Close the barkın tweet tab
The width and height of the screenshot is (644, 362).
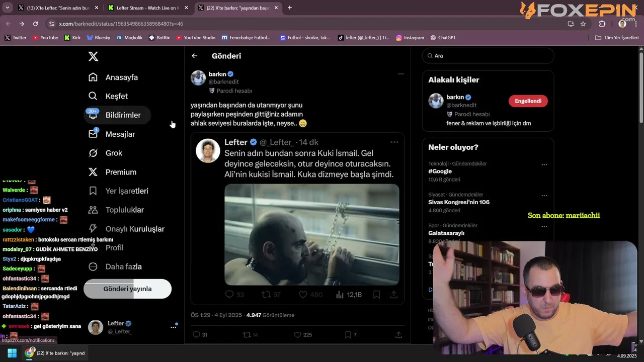[276, 8]
